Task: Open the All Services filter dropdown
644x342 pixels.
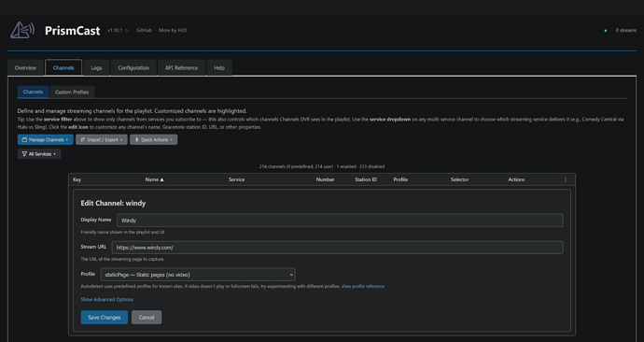Action: [x=39, y=154]
